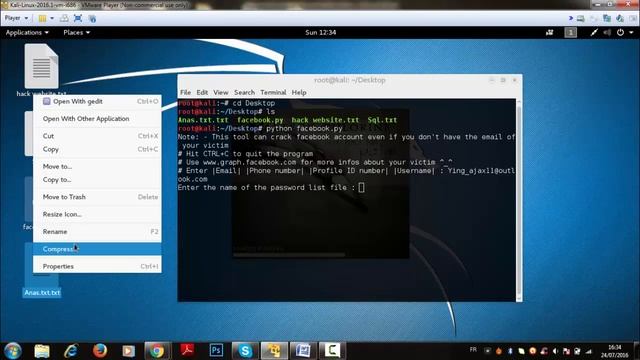Click the yellow VMware power/suspend icon
The image size is (640, 360).
pos(42,18)
